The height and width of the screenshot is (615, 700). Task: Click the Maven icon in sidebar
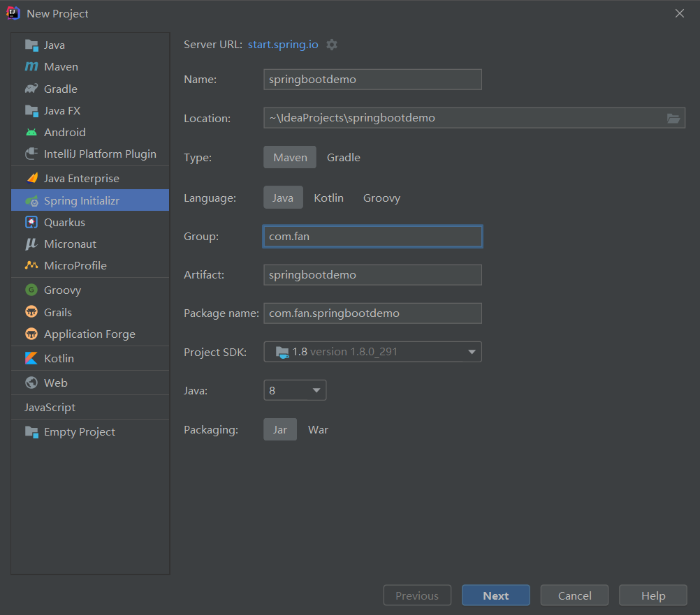point(31,67)
